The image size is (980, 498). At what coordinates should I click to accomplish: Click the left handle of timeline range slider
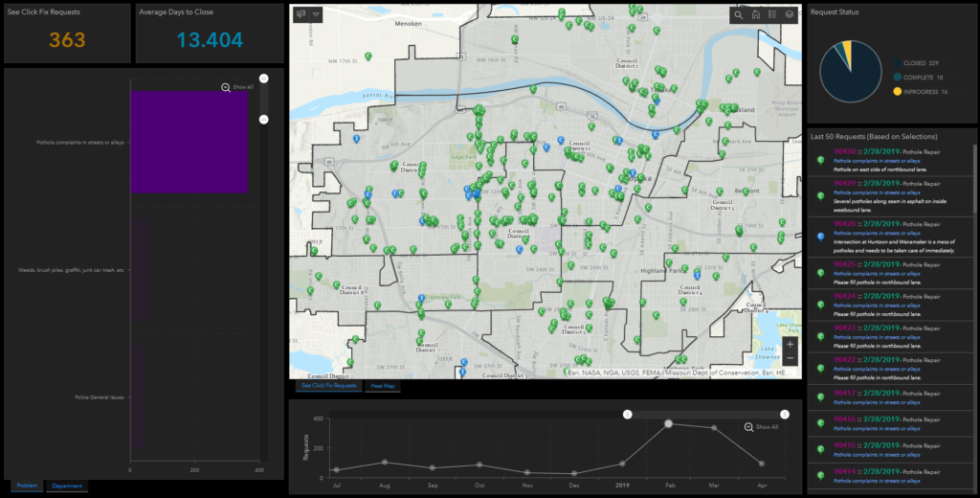pos(627,415)
